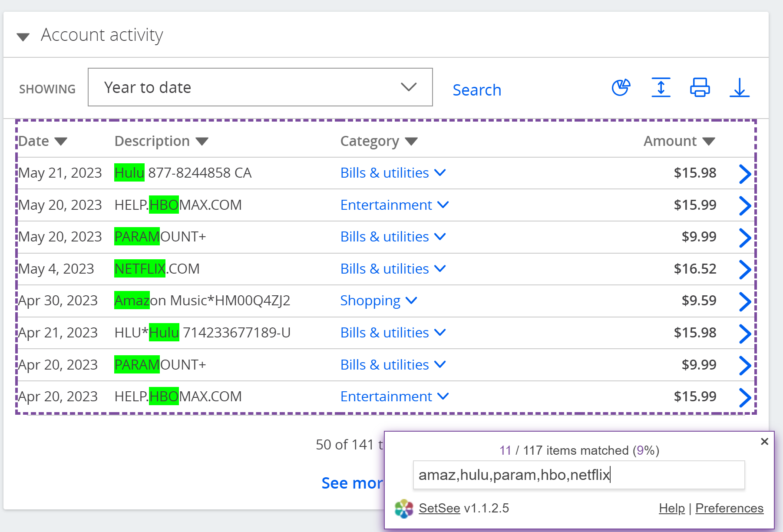Viewport: 783px width, 532px height.
Task: Open the Year to date dropdown
Action: [x=260, y=87]
